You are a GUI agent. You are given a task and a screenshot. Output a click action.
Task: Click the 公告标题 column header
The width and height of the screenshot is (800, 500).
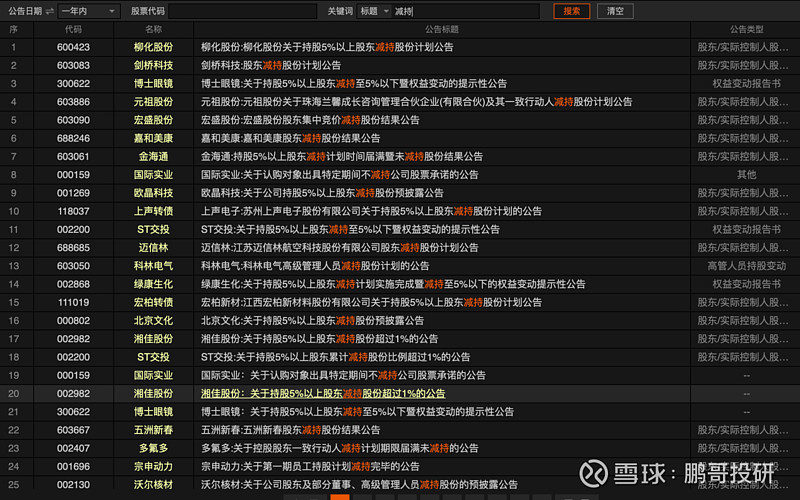click(442, 30)
